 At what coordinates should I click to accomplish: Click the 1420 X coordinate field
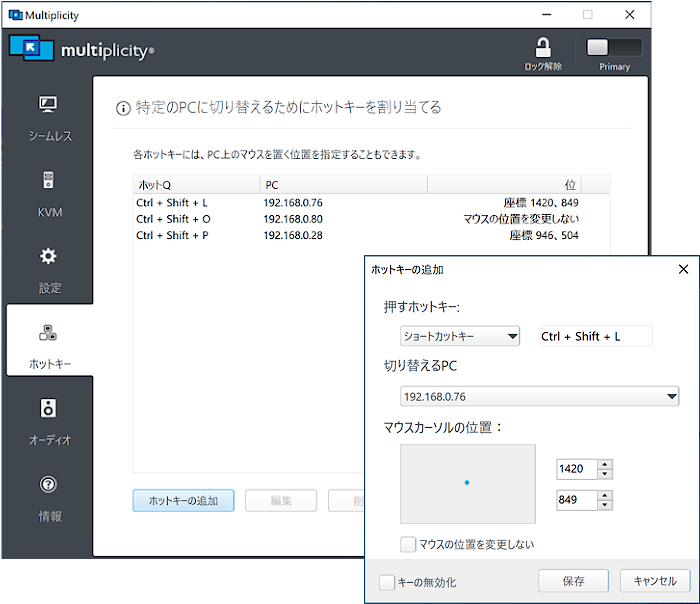(577, 469)
